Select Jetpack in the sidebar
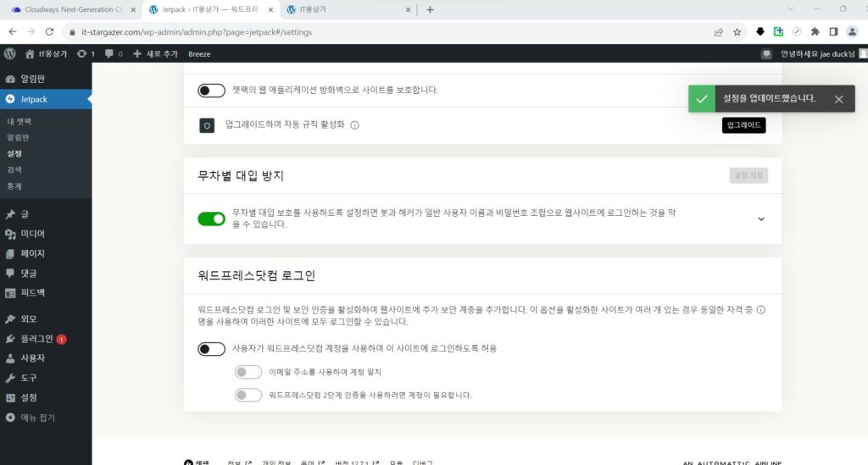Image resolution: width=868 pixels, height=465 pixels. [46, 99]
